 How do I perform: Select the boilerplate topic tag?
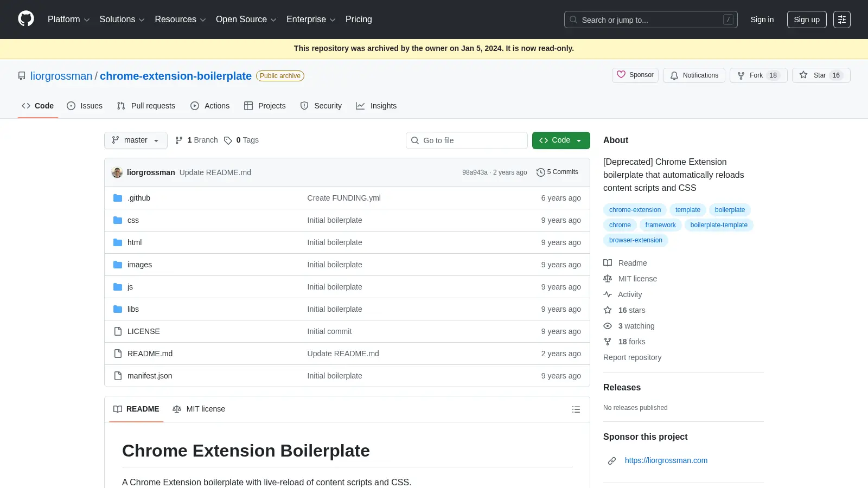click(x=730, y=210)
